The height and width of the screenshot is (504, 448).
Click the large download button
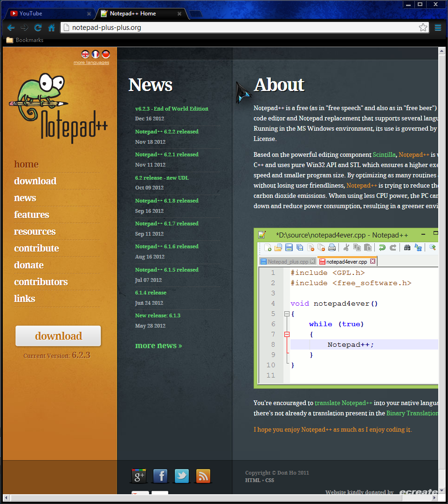pos(58,336)
